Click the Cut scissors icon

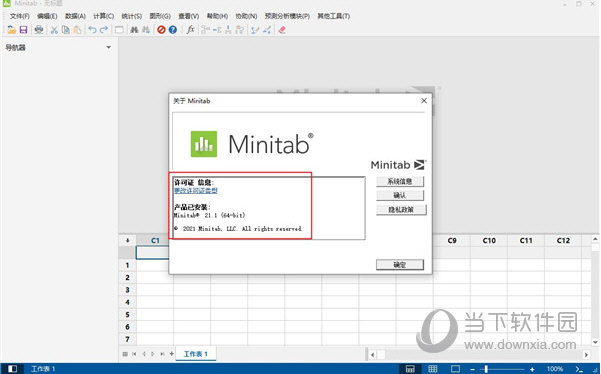[54, 30]
